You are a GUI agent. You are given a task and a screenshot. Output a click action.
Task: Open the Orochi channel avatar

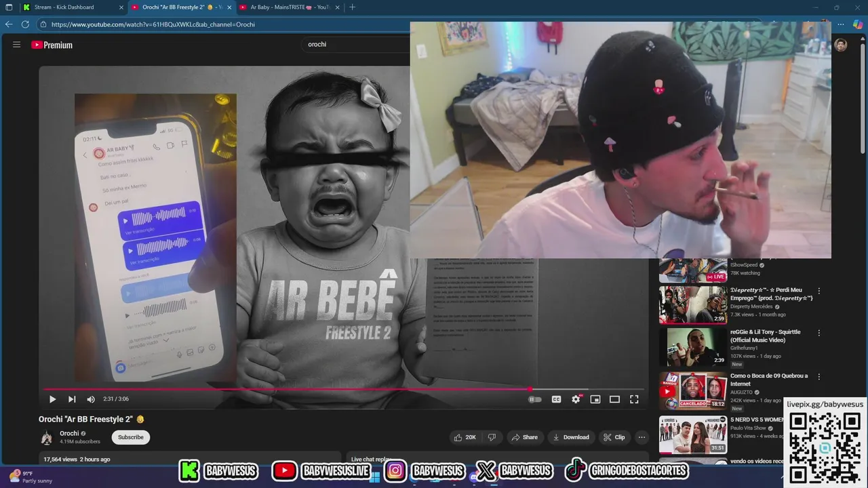point(46,437)
